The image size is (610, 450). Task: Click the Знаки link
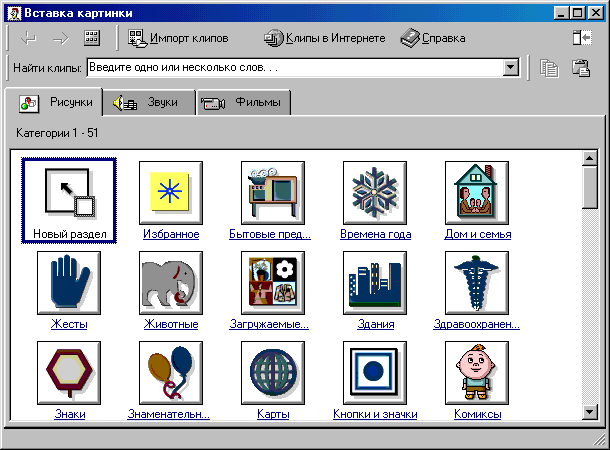click(x=70, y=414)
